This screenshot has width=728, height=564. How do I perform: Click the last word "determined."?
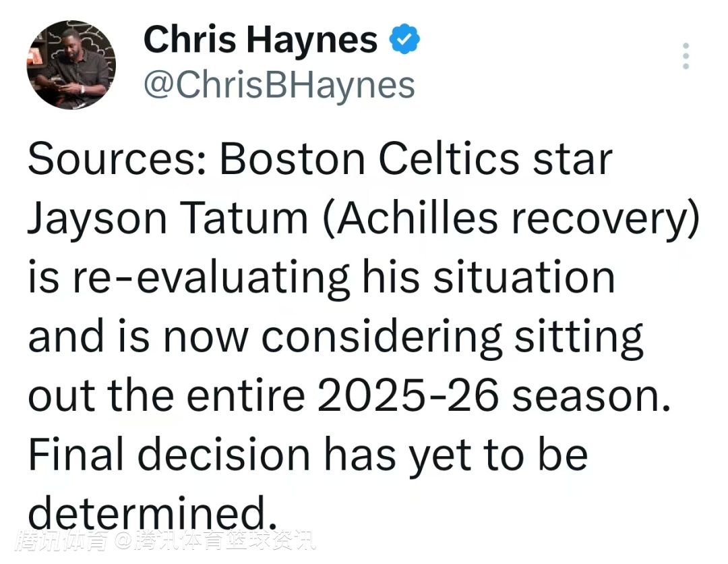click(x=153, y=514)
